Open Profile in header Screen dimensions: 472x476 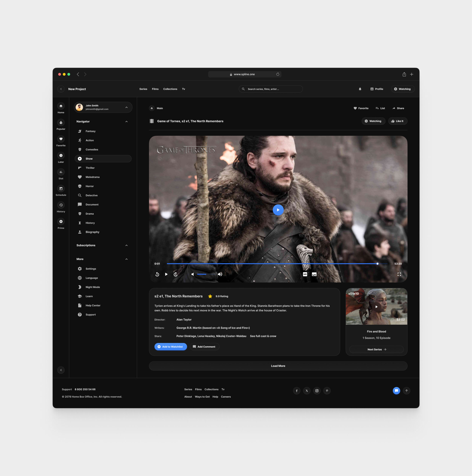pyautogui.click(x=377, y=89)
